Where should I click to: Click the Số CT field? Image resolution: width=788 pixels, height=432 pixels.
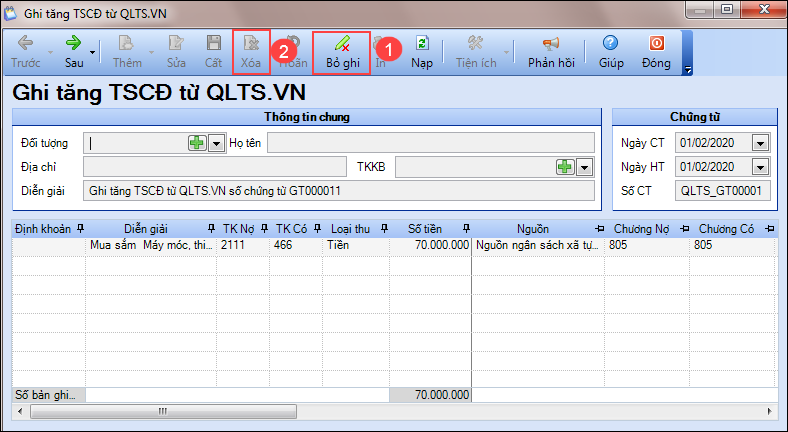pos(723,191)
